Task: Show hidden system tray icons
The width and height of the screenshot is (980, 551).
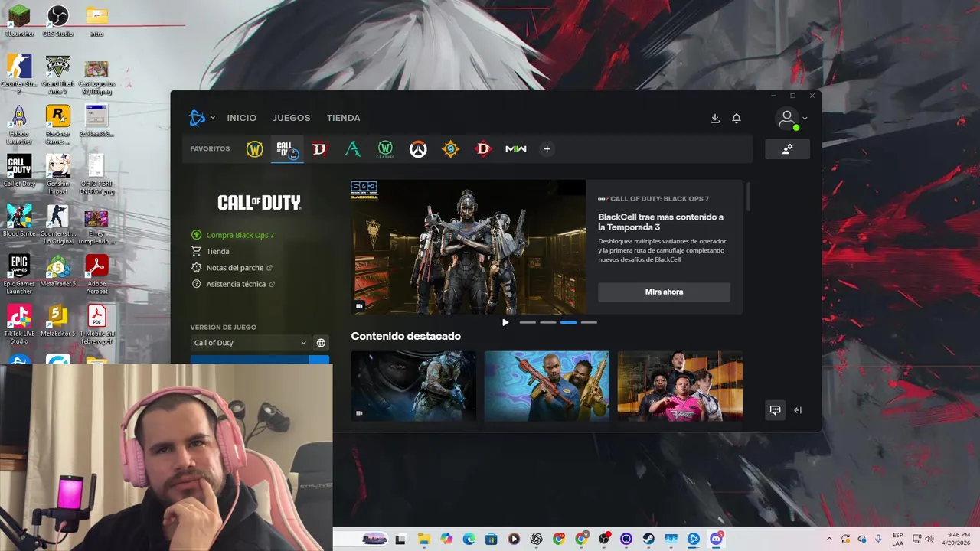Action: pyautogui.click(x=829, y=539)
